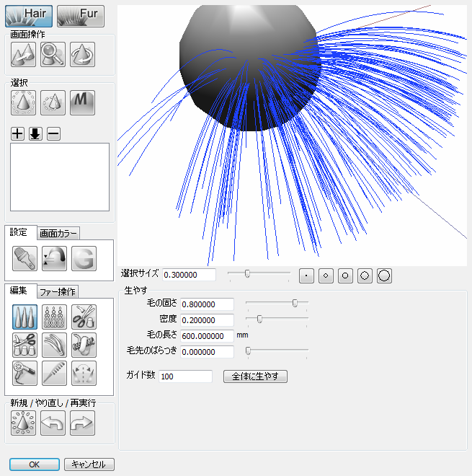Click the キャンセル button

(x=89, y=464)
